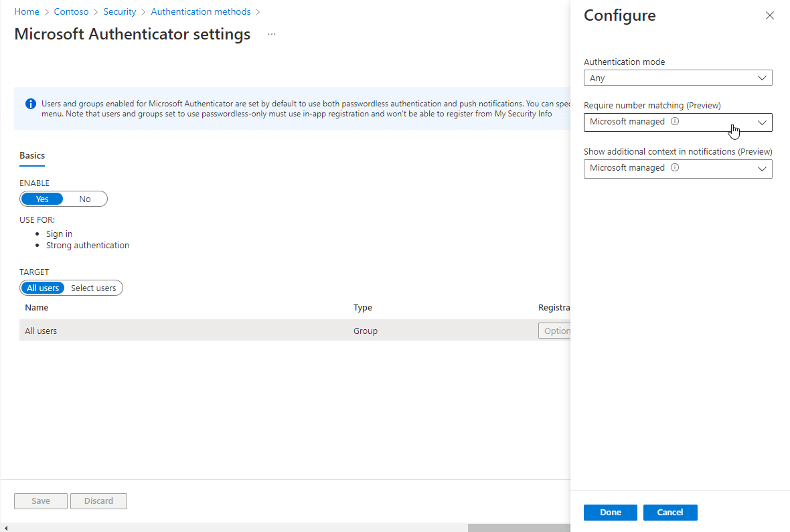790x532 pixels.
Task: Click the Microsoft Authenticator settings title
Action: pos(133,34)
